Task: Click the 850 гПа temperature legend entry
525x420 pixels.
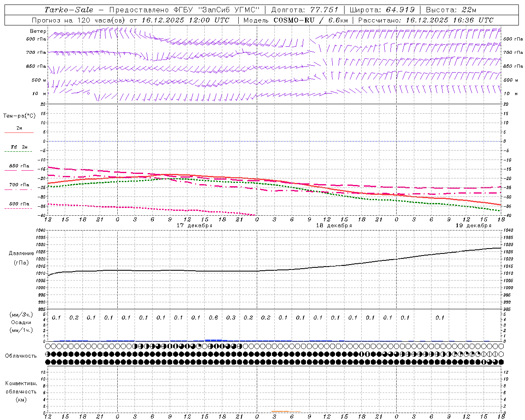Action: pyautogui.click(x=19, y=168)
